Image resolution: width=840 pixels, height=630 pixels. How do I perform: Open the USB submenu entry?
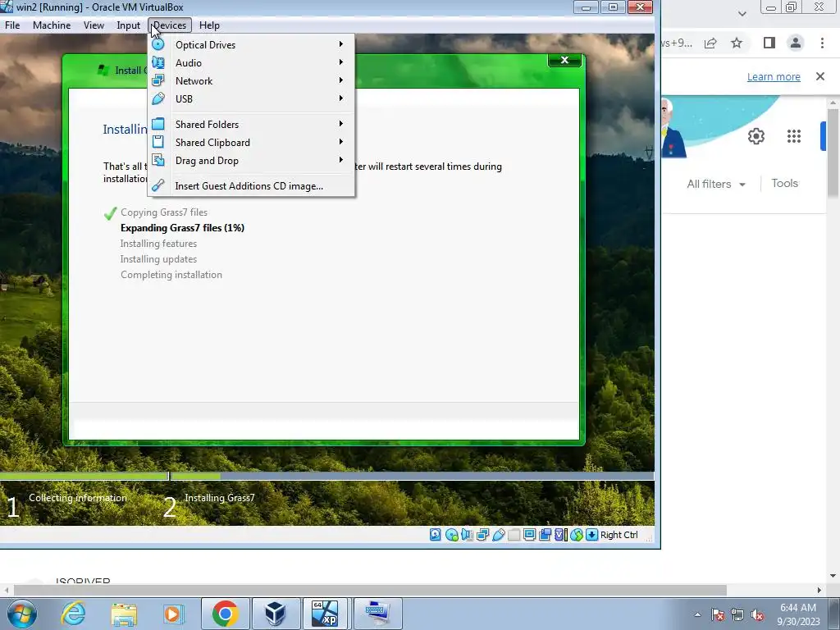pos(251,99)
